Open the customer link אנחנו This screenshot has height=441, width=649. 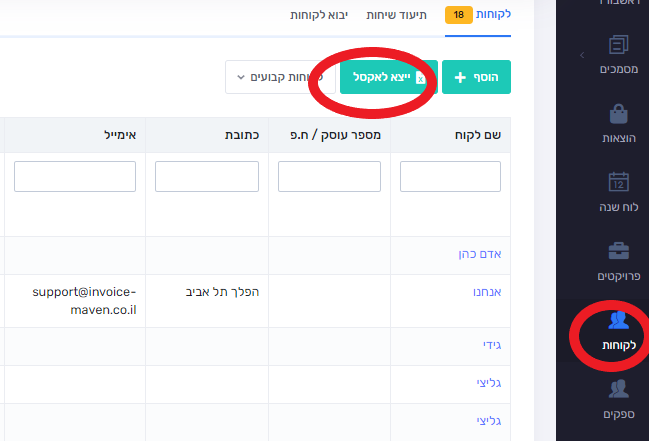tap(484, 293)
